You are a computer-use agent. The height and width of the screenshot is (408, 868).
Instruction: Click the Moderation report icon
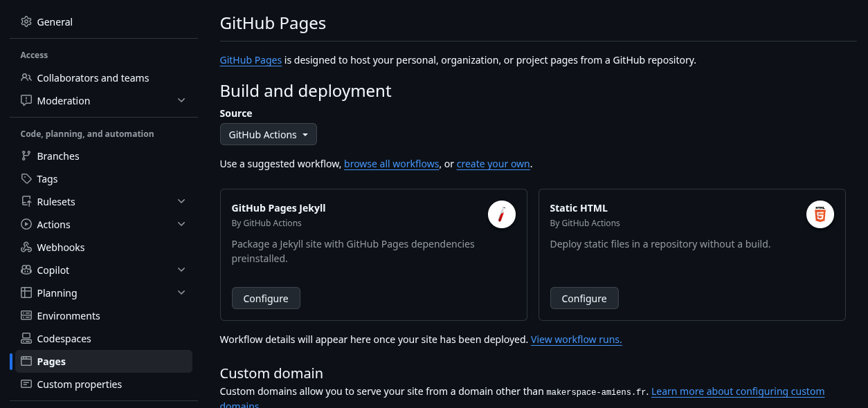(x=26, y=100)
